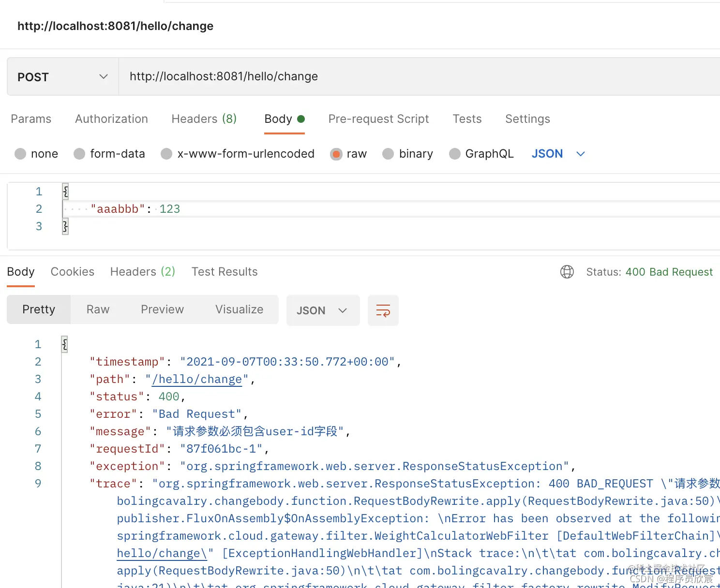Switch response view to Raw
The height and width of the screenshot is (588, 720).
(x=98, y=309)
